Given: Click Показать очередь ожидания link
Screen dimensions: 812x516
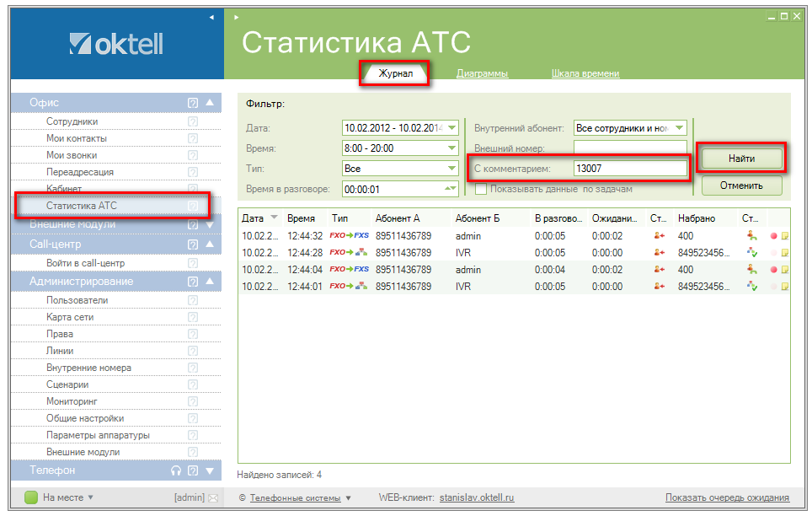Looking at the screenshot, I should tap(727, 497).
